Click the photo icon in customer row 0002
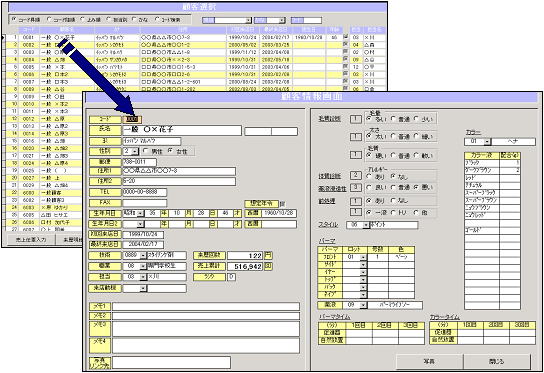544x373 pixels. click(x=346, y=44)
